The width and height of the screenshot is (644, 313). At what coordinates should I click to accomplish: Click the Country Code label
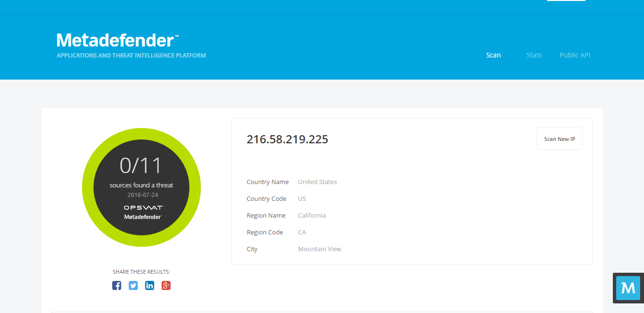pos(267,199)
